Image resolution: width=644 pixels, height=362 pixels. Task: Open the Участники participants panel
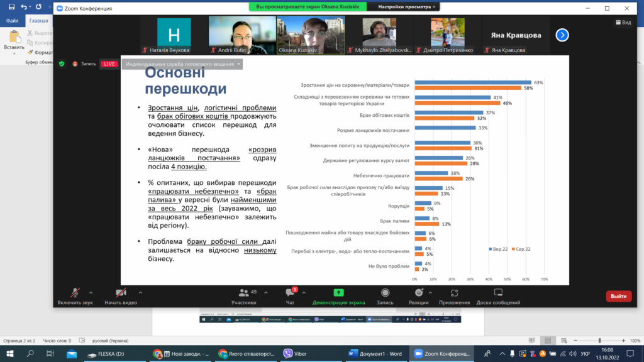(x=243, y=297)
